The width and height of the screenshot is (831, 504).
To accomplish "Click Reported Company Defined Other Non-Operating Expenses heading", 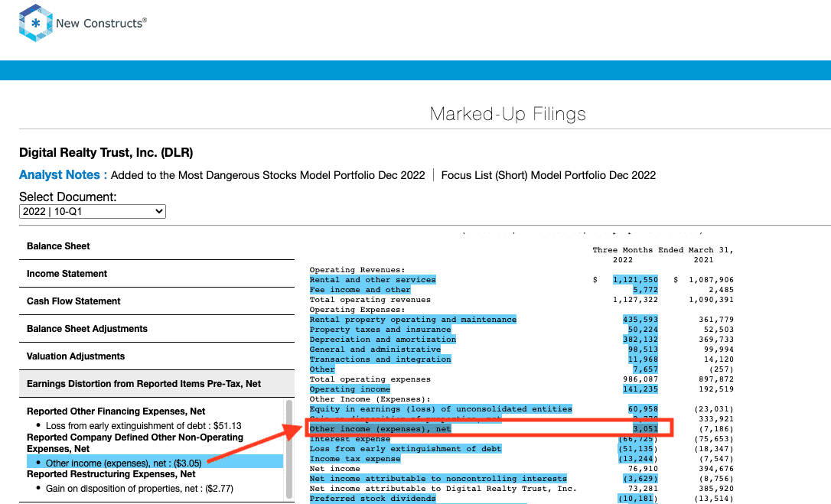I will pyautogui.click(x=135, y=443).
